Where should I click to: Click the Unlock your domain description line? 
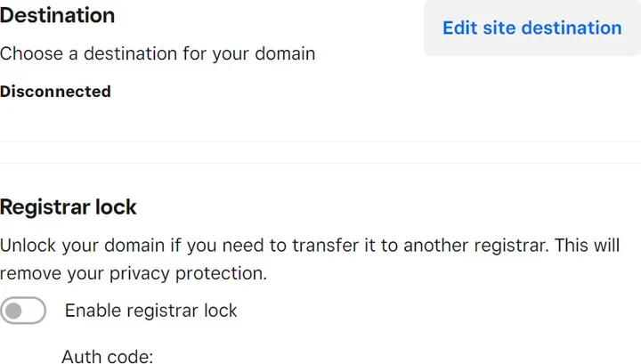(x=267, y=246)
